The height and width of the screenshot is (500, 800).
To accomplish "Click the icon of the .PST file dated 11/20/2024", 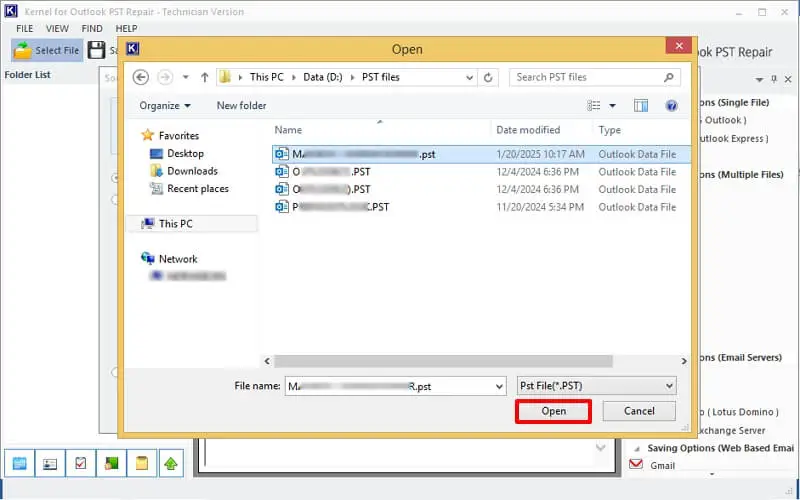I will pyautogui.click(x=282, y=207).
